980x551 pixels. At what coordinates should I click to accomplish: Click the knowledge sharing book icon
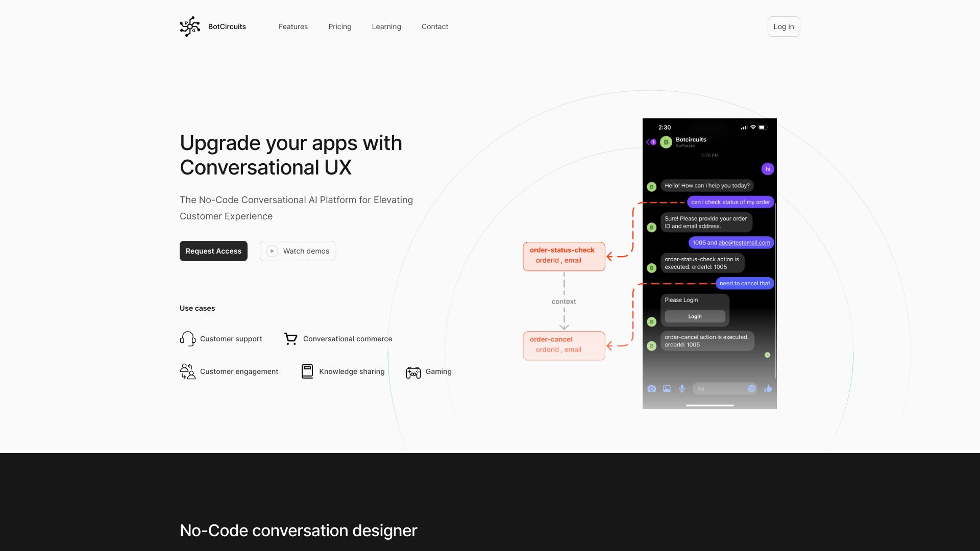point(306,371)
